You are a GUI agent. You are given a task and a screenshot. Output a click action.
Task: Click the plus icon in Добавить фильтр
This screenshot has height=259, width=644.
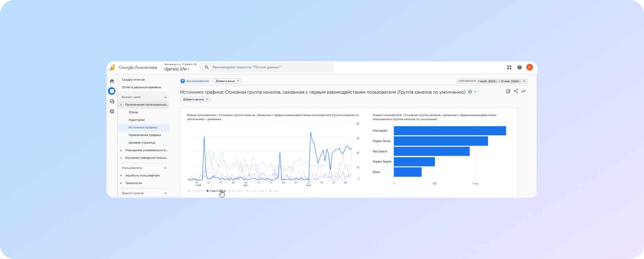point(207,99)
